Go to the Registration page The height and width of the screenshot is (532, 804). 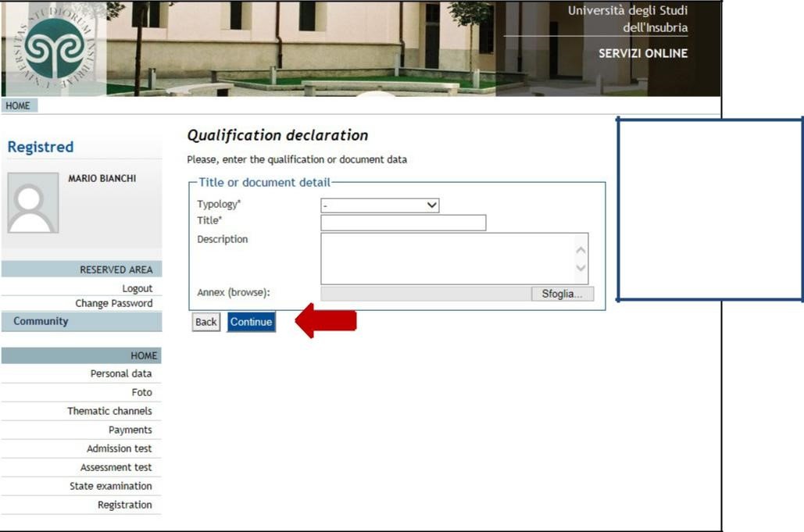click(x=125, y=505)
